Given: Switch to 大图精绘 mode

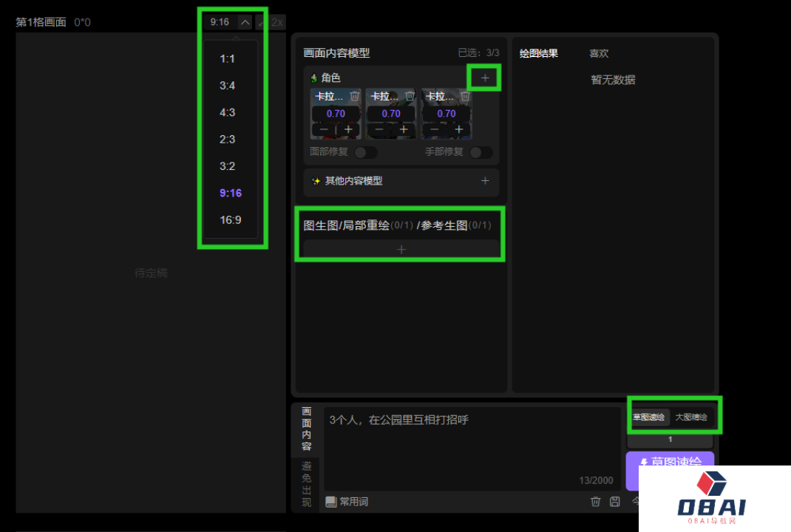Looking at the screenshot, I should click(693, 416).
